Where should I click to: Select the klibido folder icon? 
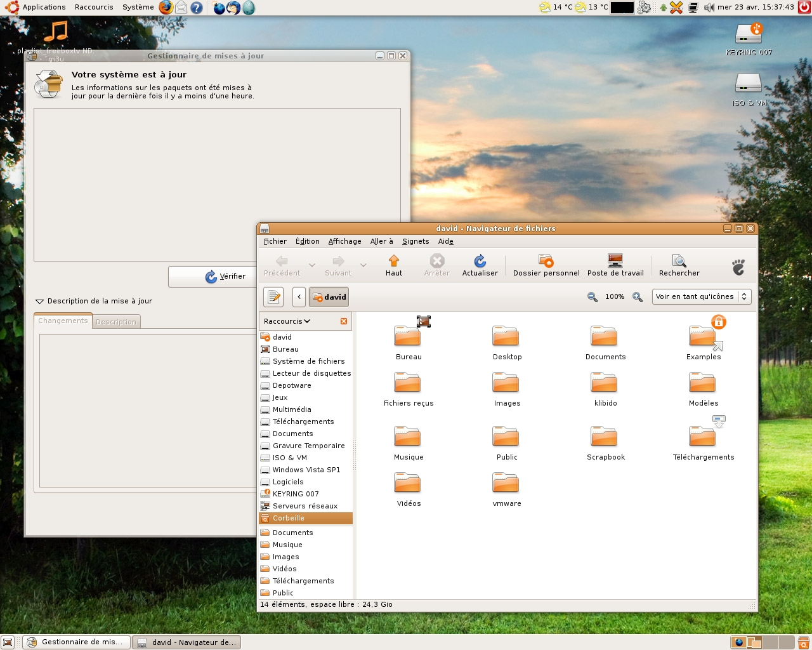click(x=605, y=389)
